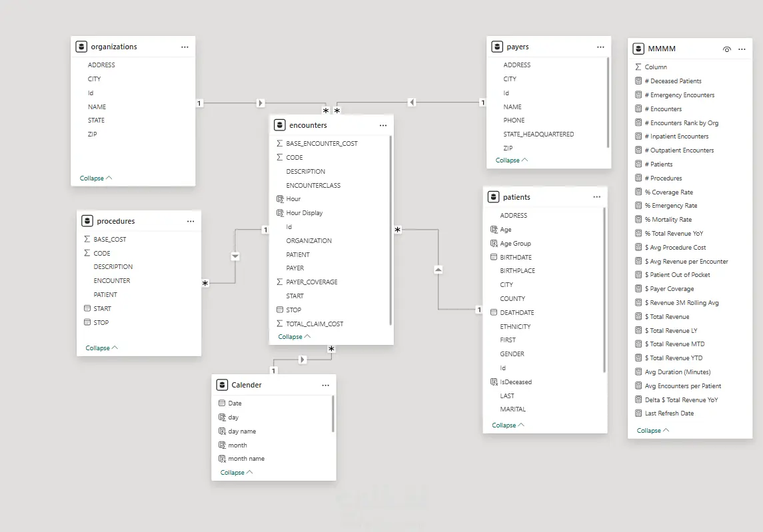Collapse the patients table
Viewport: 763px width, 532px height.
(x=508, y=425)
